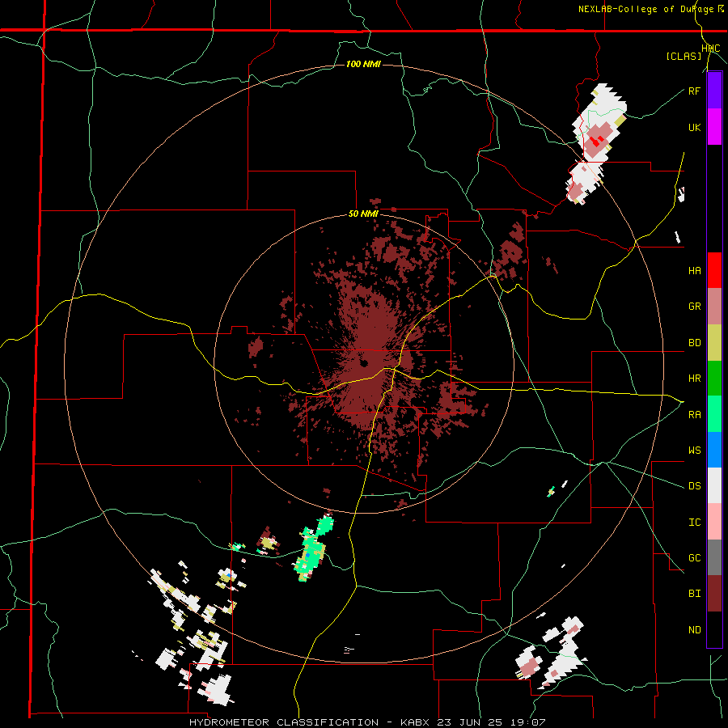Screen dimensions: 728x728
Task: Click the GR salmon legend swatch
Action: pos(714,307)
